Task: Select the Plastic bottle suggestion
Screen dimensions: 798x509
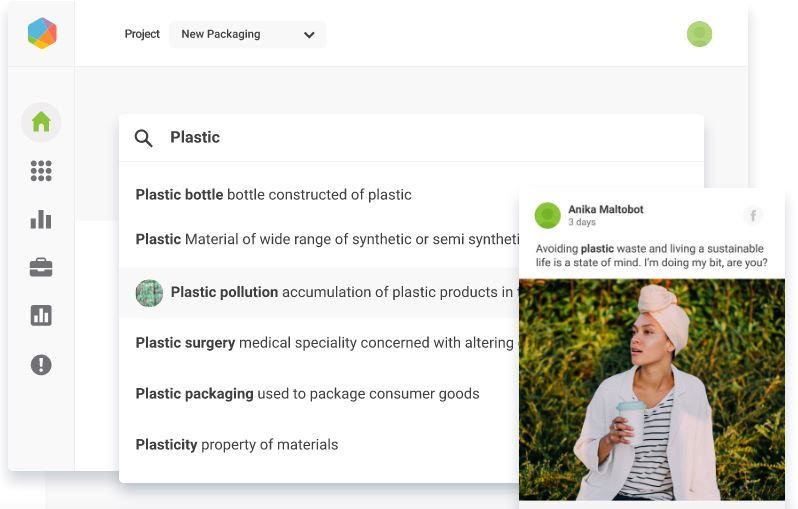Action: point(273,195)
